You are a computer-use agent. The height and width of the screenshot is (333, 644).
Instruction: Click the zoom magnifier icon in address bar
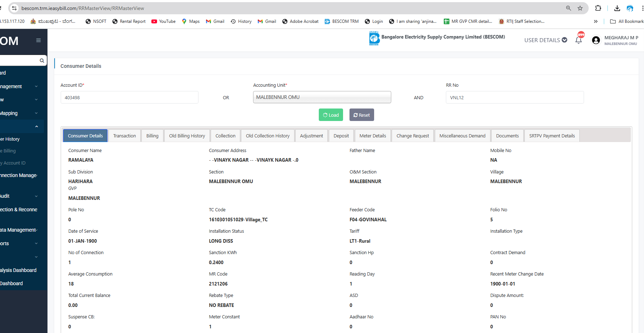568,8
